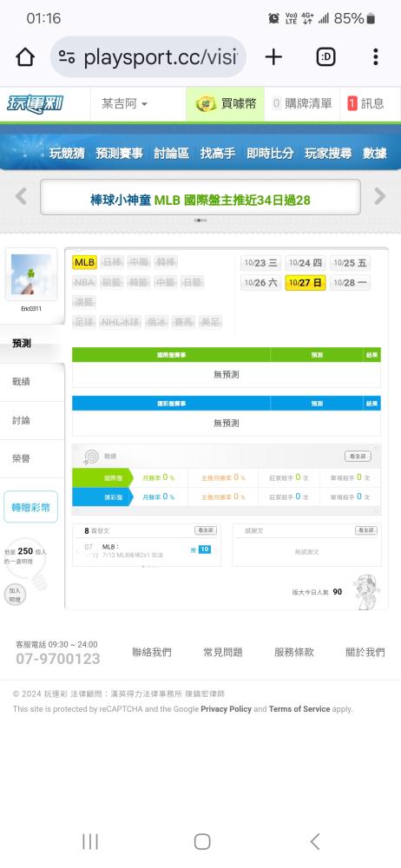The height and width of the screenshot is (868, 401).
Task: Open the browser three-dot menu
Action: coord(376,57)
